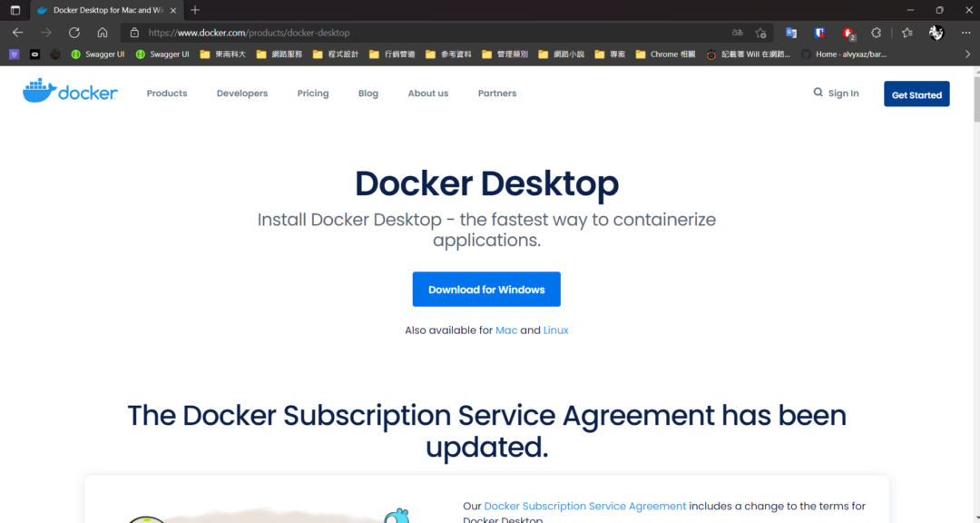This screenshot has width=980, height=523.
Task: Click the translate page icon in address bar
Action: [738, 33]
